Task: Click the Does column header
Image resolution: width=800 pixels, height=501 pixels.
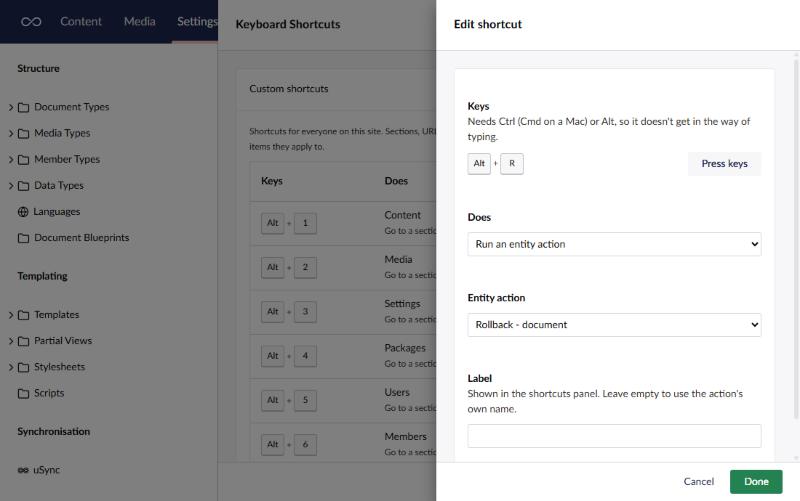Action: (396, 181)
